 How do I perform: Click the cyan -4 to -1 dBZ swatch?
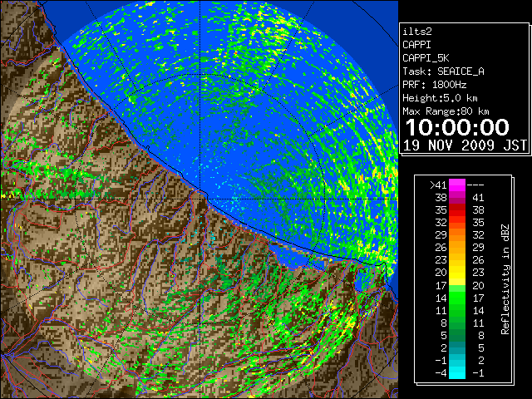457,372
